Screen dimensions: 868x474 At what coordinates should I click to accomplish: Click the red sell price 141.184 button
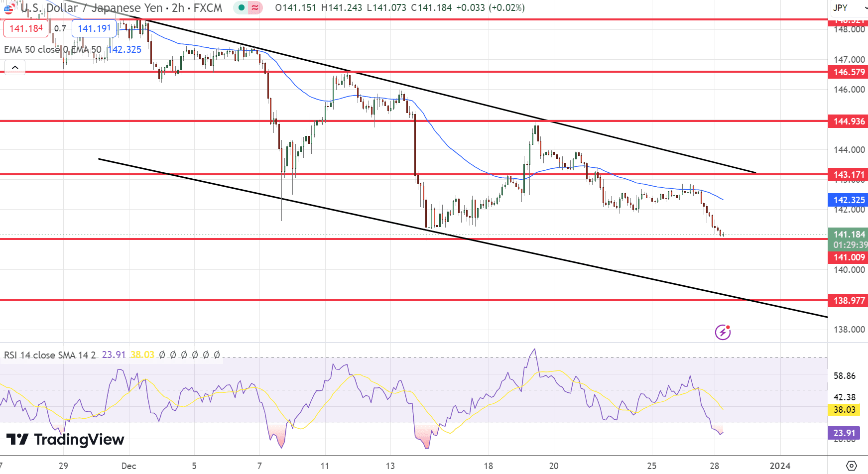pos(26,28)
